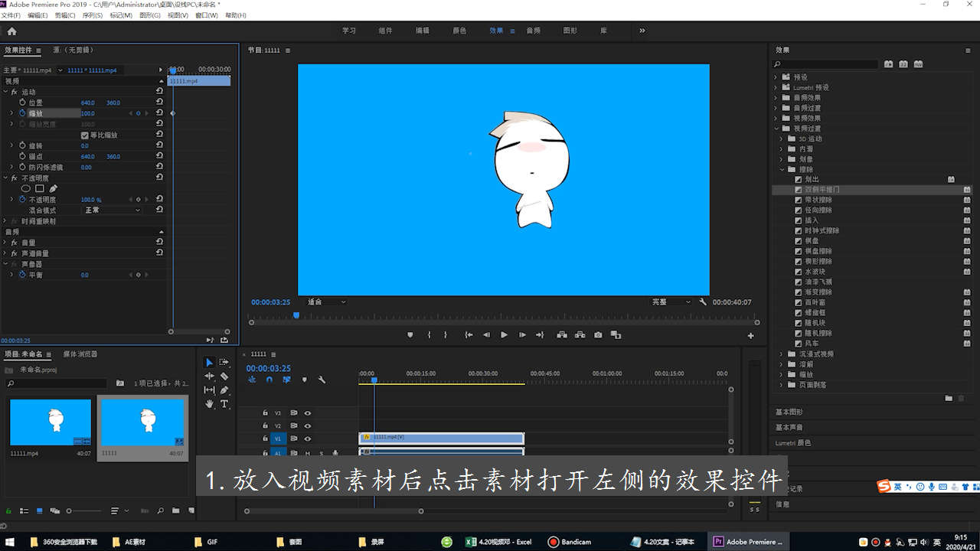Toggle visibility eye of track V3

point(308,413)
